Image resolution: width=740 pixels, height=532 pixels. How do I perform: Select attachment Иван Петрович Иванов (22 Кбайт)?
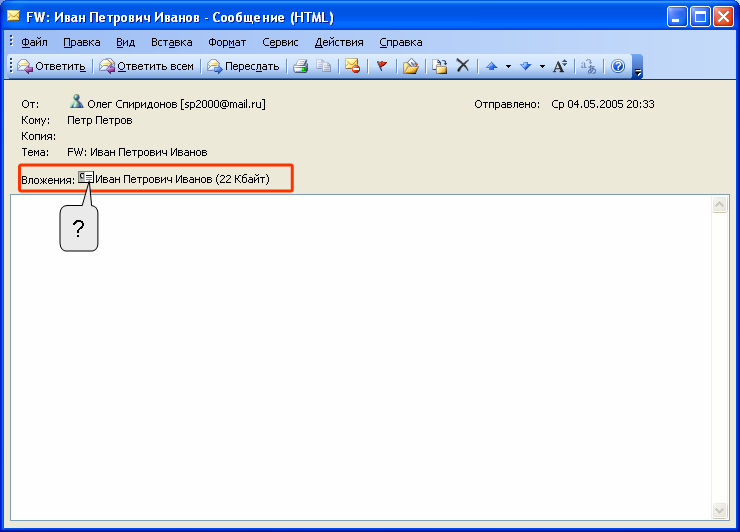182,179
